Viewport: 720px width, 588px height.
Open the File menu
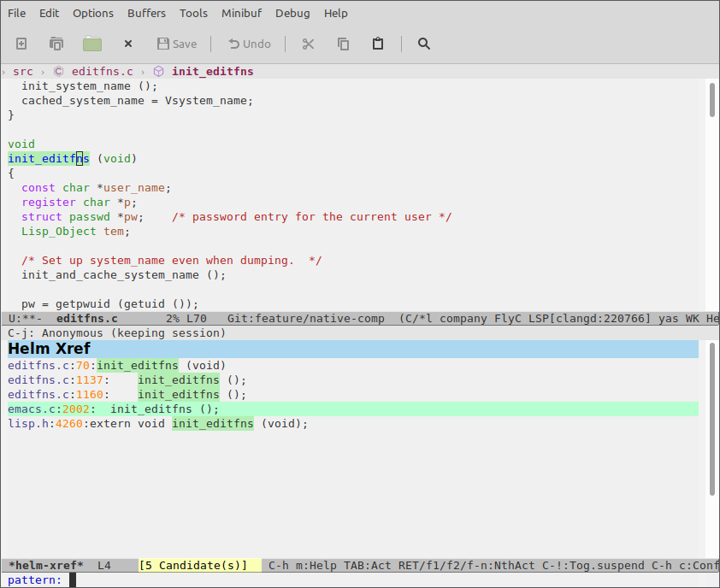point(16,14)
